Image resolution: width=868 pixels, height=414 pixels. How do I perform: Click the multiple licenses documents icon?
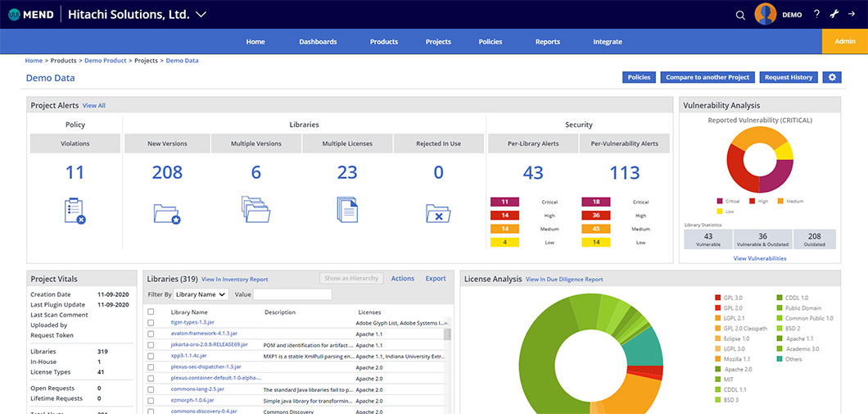click(347, 210)
